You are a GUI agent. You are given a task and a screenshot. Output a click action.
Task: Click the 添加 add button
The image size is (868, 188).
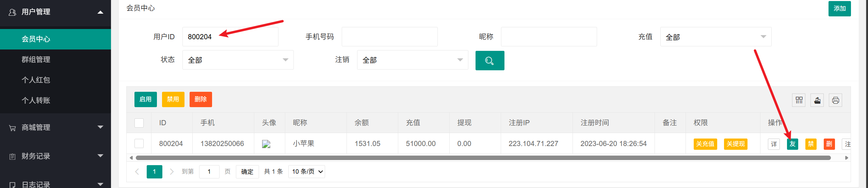839,9
